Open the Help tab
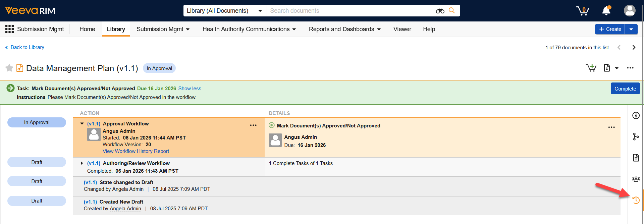This screenshot has height=224, width=644. tap(429, 29)
